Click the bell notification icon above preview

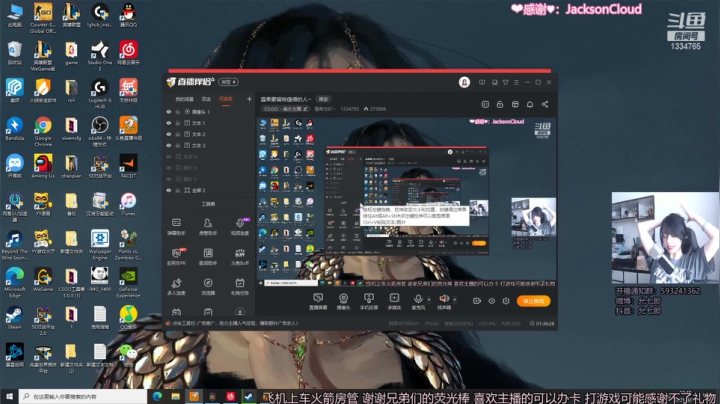(529, 105)
